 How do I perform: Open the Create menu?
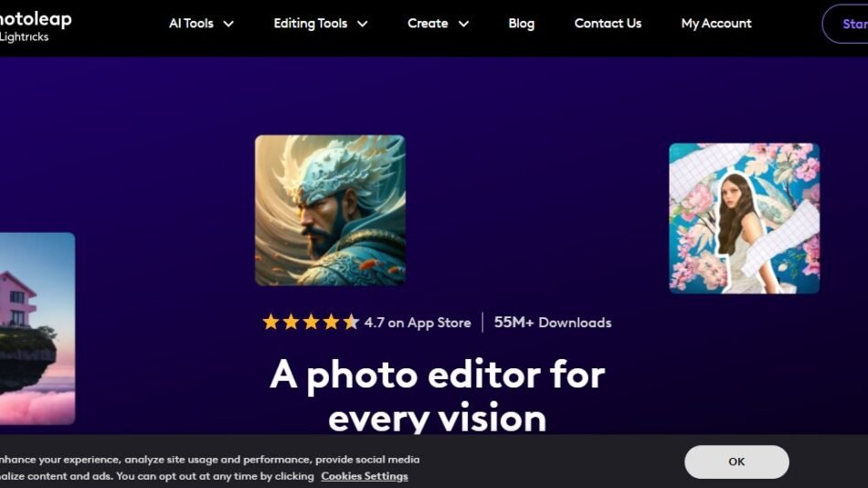coord(428,23)
